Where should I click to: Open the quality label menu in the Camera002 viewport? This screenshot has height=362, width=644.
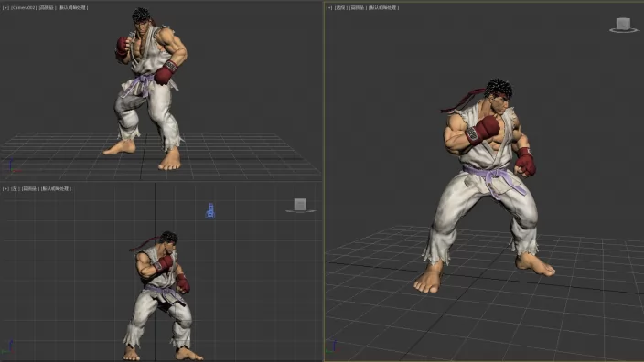point(47,8)
